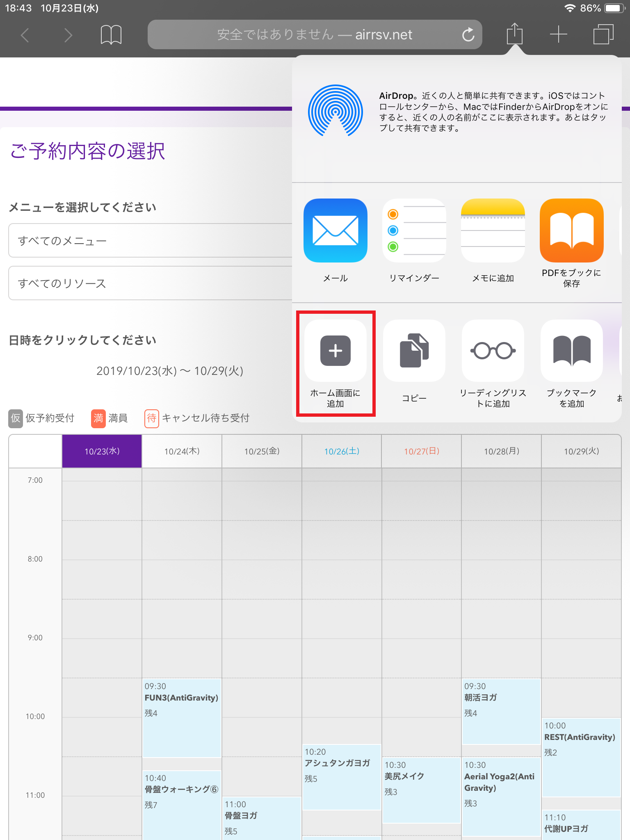Tap the 満 full legend badge
630x840 pixels.
(98, 418)
